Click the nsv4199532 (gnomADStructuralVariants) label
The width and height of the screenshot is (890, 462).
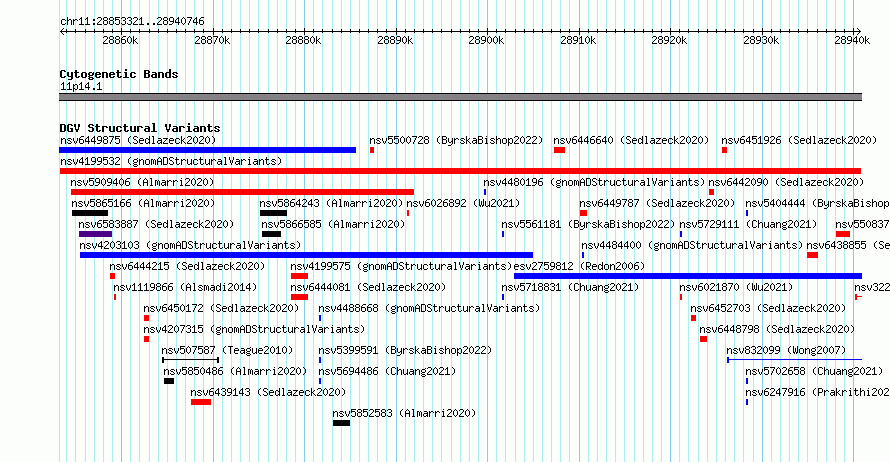click(171, 161)
